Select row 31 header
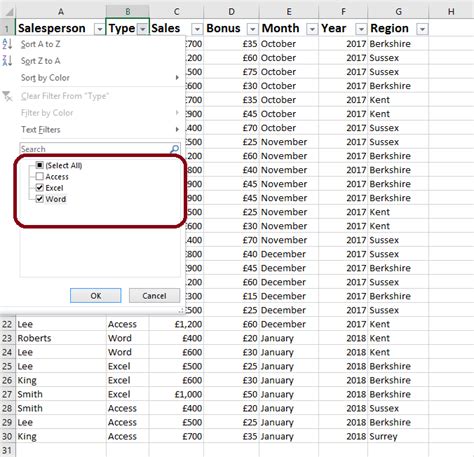474x457 pixels. (7, 450)
